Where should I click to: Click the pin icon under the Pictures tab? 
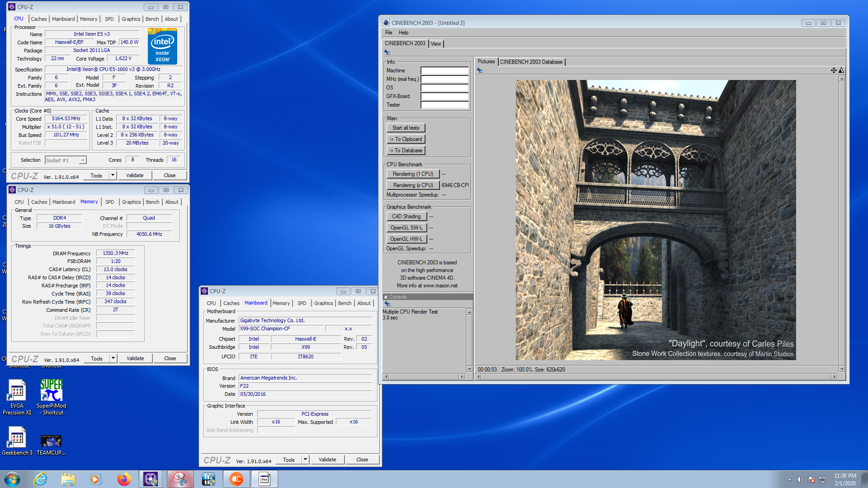pyautogui.click(x=480, y=70)
